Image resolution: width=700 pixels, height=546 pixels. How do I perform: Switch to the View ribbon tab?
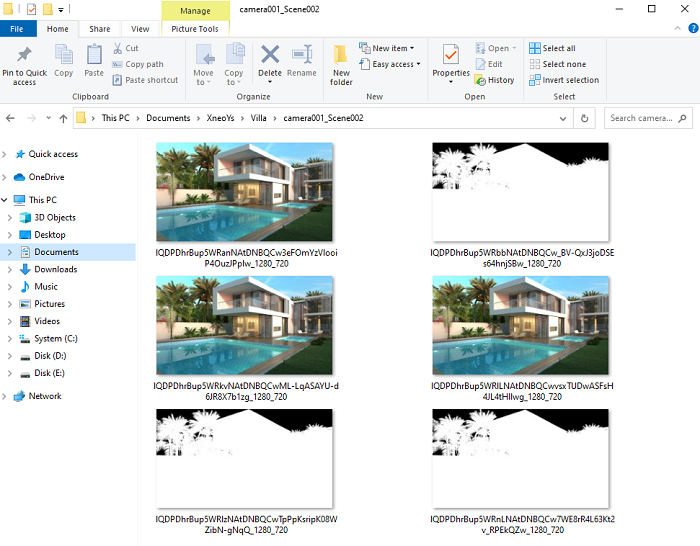[x=140, y=29]
